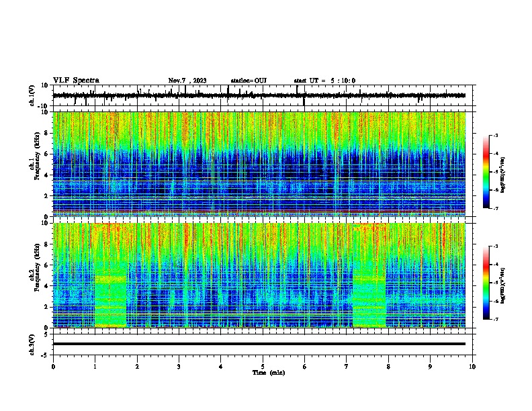Click the "-7" label below ch.2 colorbar
The height and width of the screenshot is (411, 532).
[x=495, y=319]
